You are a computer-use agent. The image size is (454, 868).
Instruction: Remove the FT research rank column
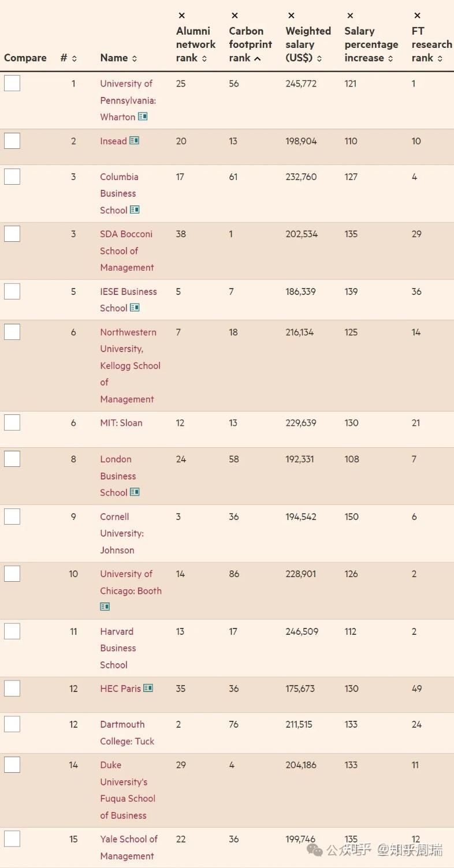[x=417, y=16]
